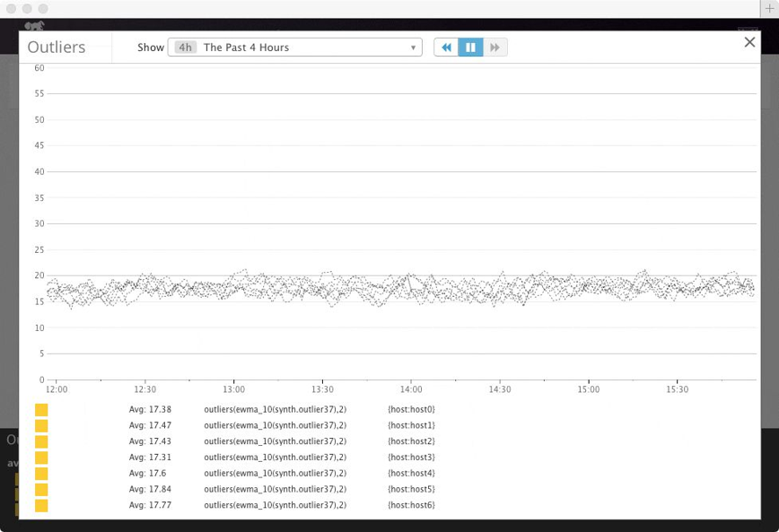This screenshot has height=532, width=779.
Task: Click the host1 yellow legend swatch
Action: 41,425
